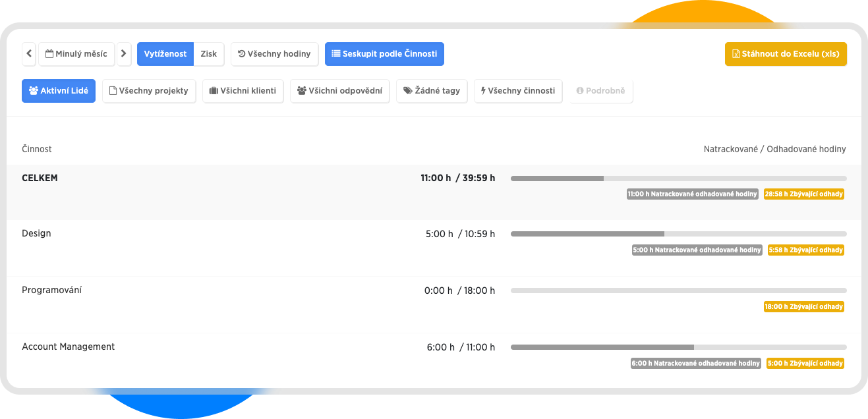Click the briefcase icon for Všichni klienti

click(214, 91)
